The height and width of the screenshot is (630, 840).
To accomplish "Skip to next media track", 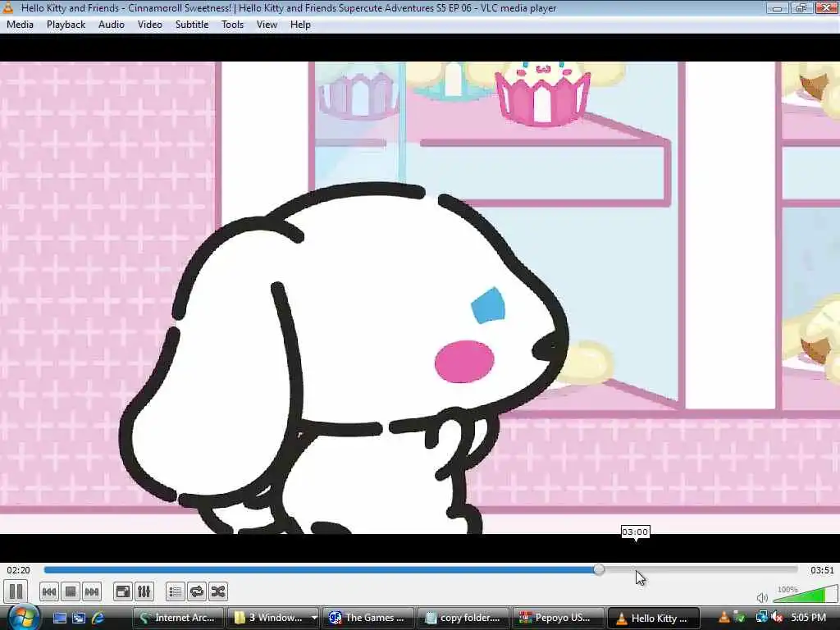I will click(92, 591).
